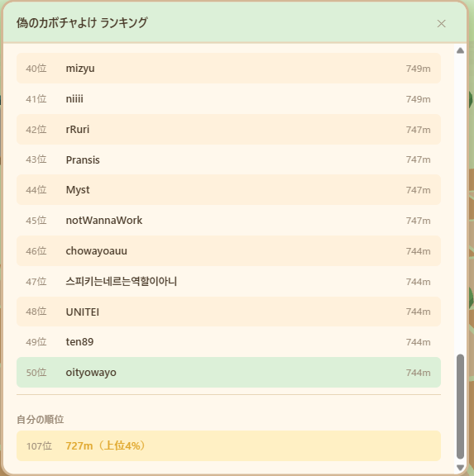
Task: Click the ten89 player entry
Action: pyautogui.click(x=228, y=342)
